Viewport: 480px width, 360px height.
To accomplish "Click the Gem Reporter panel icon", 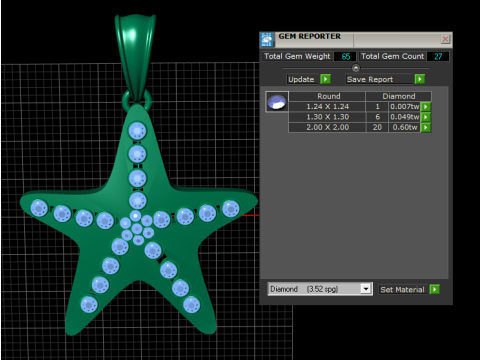I will point(267,40).
